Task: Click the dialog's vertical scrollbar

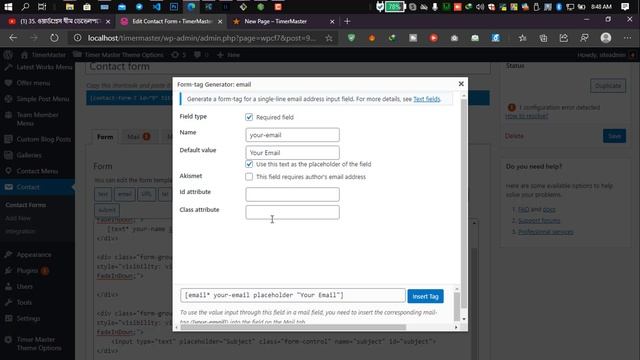Action: tap(464, 204)
